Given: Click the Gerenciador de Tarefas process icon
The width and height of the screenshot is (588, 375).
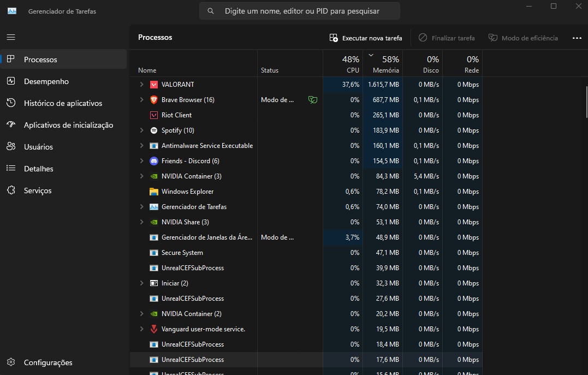Looking at the screenshot, I should (154, 207).
